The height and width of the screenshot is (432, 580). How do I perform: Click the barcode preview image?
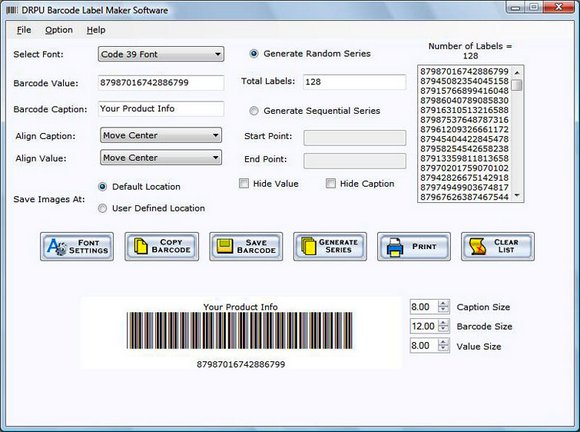click(240, 330)
